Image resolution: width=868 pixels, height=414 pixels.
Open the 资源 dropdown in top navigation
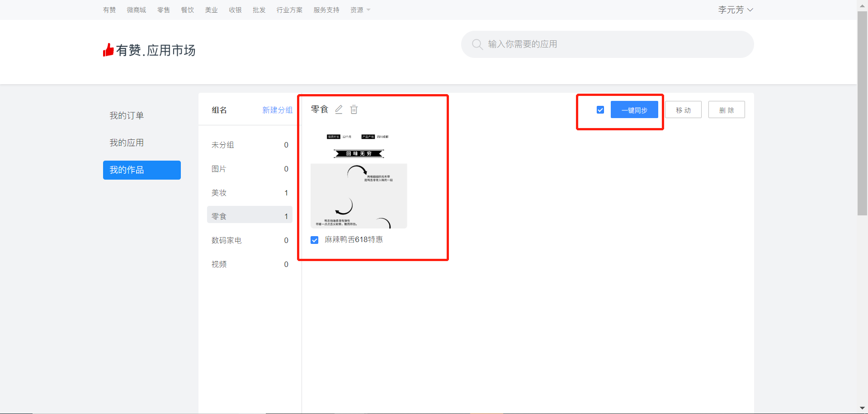[360, 10]
